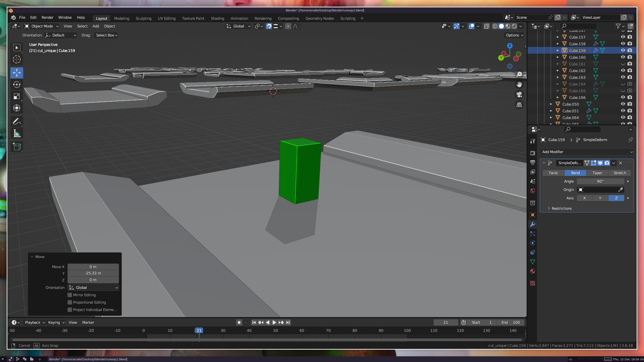Open the Material properties tab
This screenshot has height=362, width=644.
pos(533,271)
